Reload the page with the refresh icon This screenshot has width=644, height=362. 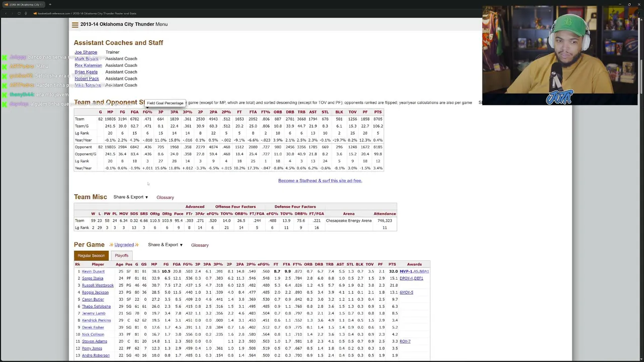coord(19,13)
